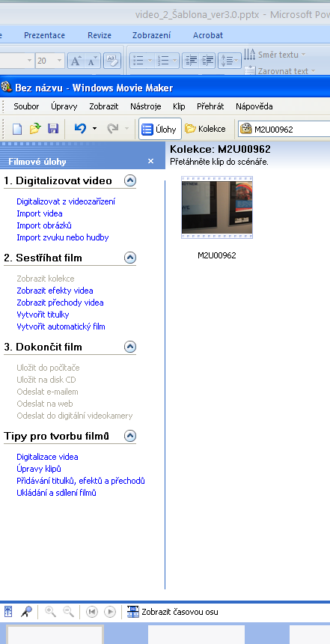The width and height of the screenshot is (330, 644).
Task: Click the Vytvořit titulky link
Action: (43, 315)
